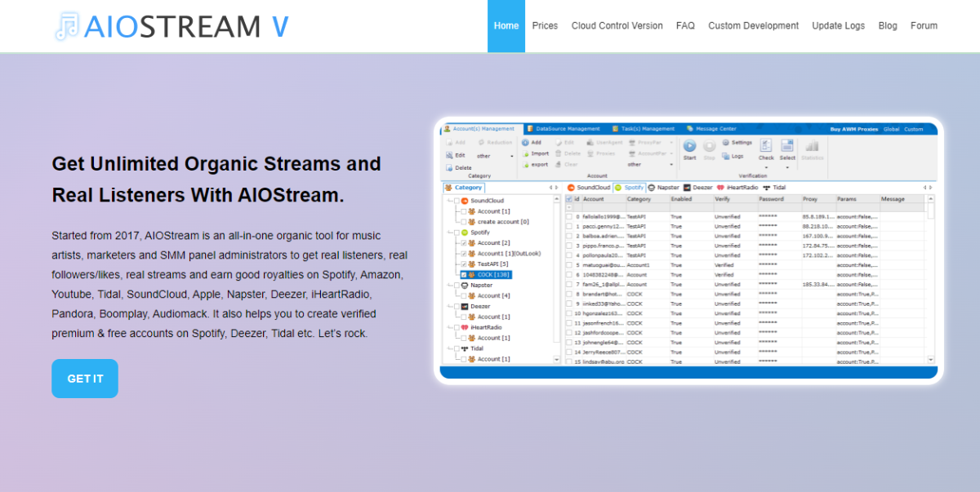Click Proxies in the Account group
Screen dimensions: 980x492
(x=601, y=153)
